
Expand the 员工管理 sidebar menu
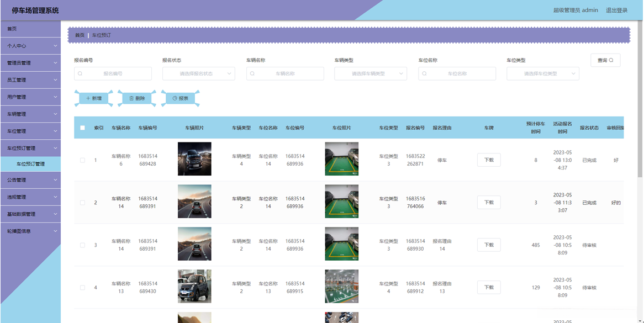tap(30, 80)
